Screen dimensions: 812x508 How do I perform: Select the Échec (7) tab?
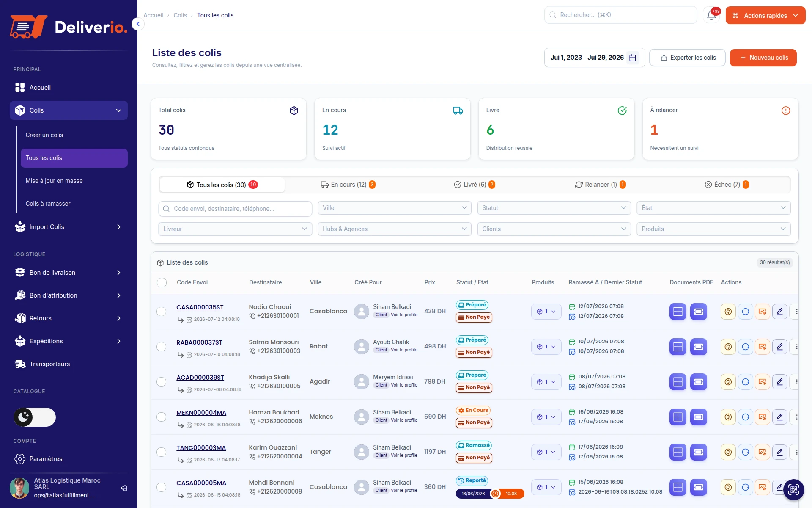point(727,185)
